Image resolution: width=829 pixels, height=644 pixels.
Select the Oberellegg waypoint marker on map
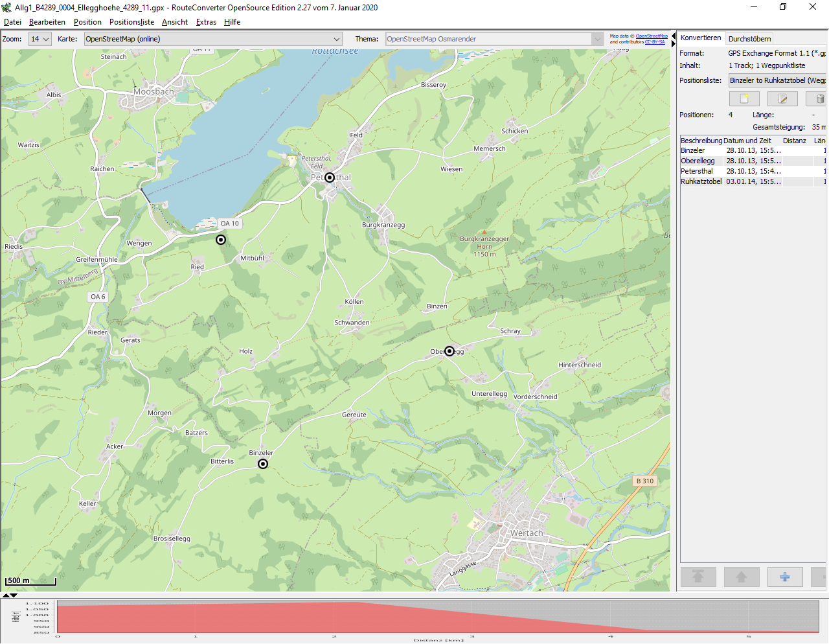[449, 351]
